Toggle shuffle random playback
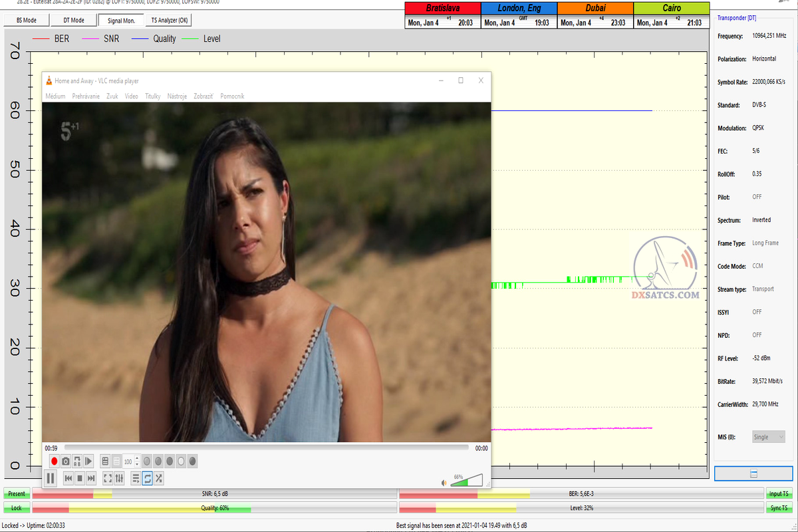 point(158,478)
